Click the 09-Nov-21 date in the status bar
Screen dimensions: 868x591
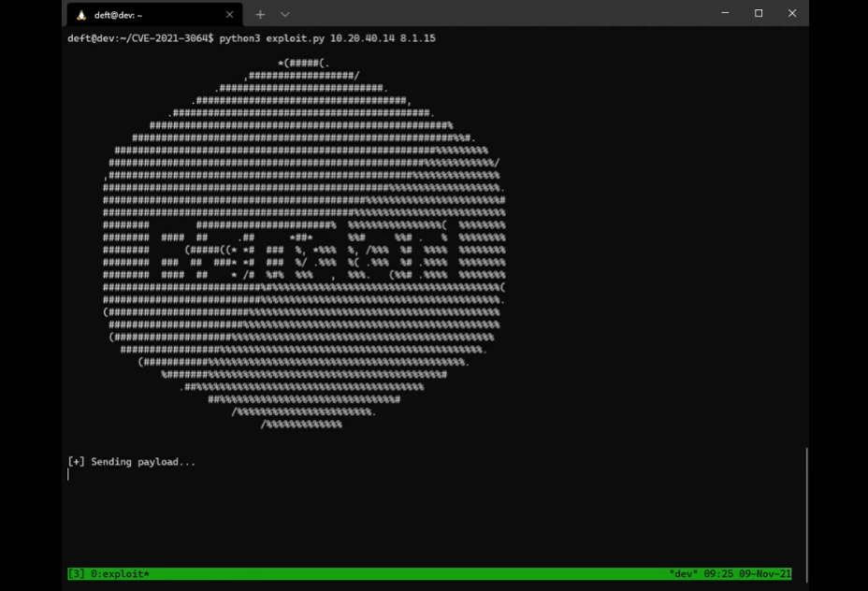[x=765, y=573]
